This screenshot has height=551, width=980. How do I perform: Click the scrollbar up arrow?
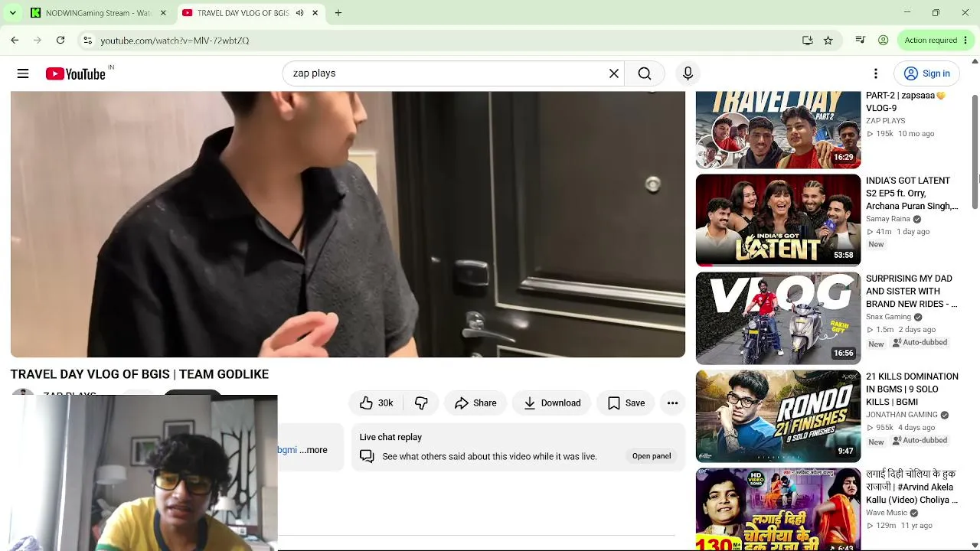pos(975,61)
